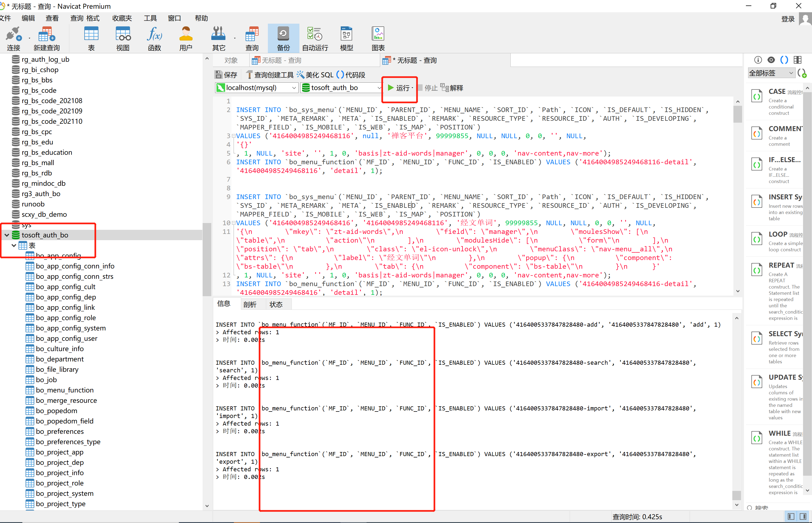Screen dimensions: 812x523
Task: Toggle right sidebar via status bar icon
Action: [x=803, y=516]
